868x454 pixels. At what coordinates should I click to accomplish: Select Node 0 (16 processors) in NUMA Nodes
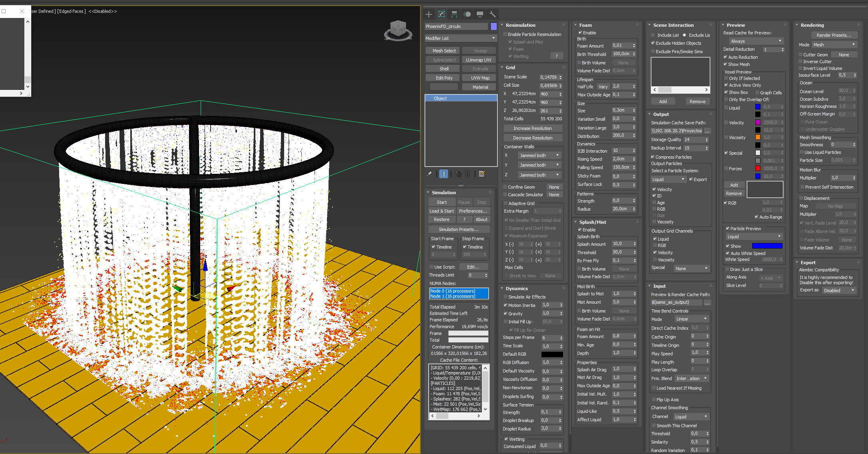coord(459,291)
